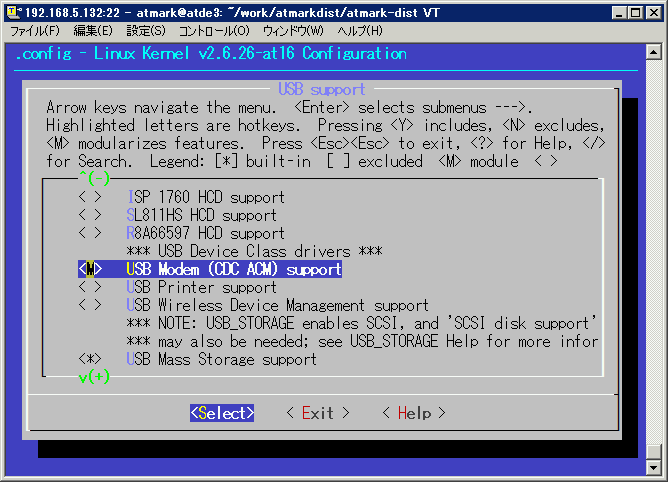This screenshot has width=668, height=482.
Task: Toggle SL811HS HCD support state brackets
Action: coord(90,215)
